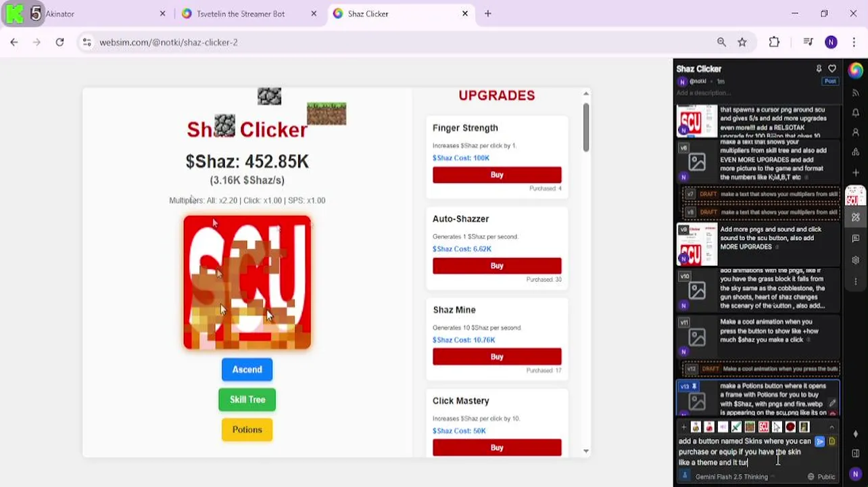
Task: Buy the Finger Strength upgrade
Action: coord(497,175)
